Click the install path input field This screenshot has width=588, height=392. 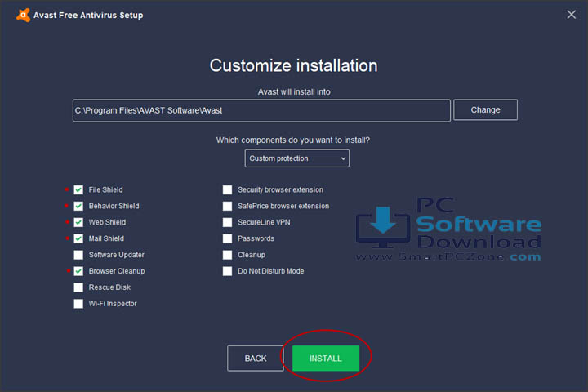pos(261,110)
